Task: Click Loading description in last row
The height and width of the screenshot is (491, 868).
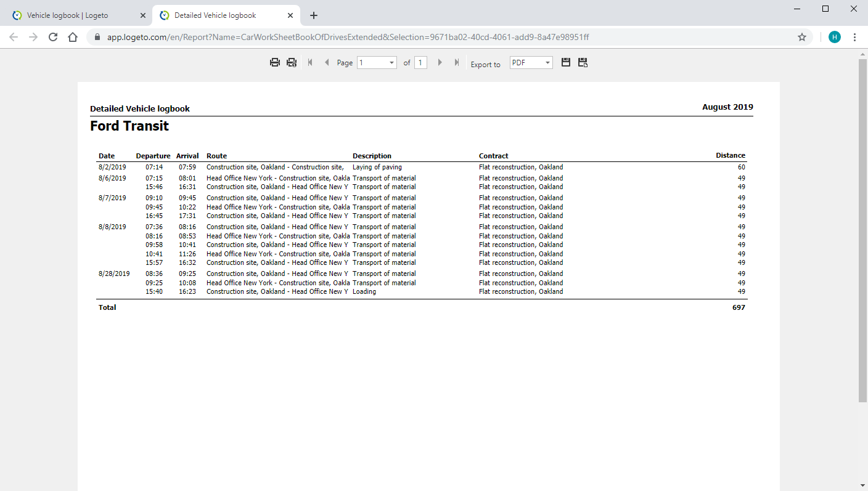Action: (364, 291)
